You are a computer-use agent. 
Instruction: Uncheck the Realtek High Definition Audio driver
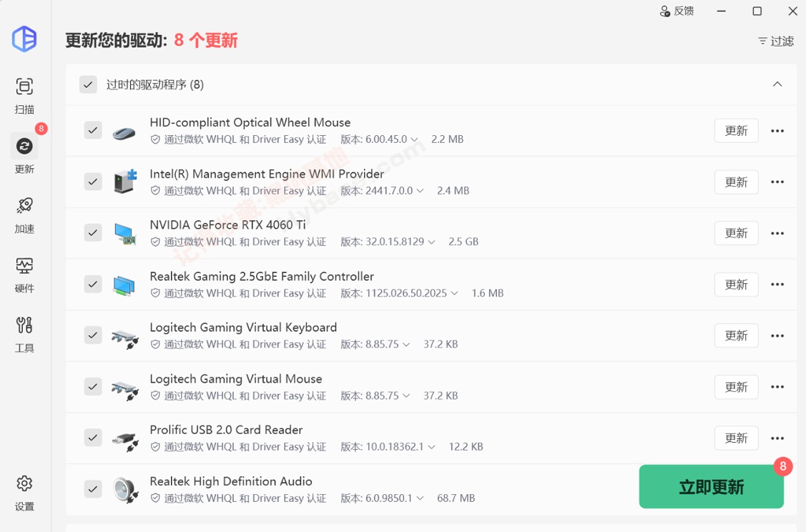point(92,489)
